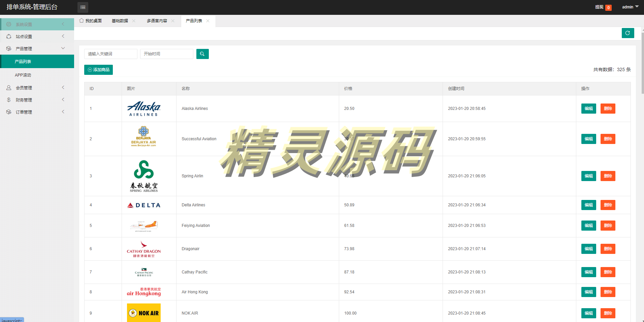Click the green refresh icon button
644x322 pixels.
coord(627,33)
